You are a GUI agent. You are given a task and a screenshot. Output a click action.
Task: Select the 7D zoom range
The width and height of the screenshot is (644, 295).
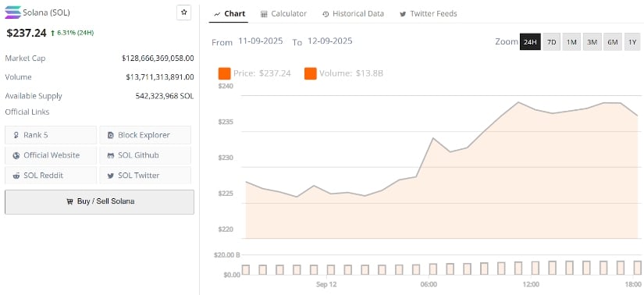[552, 42]
